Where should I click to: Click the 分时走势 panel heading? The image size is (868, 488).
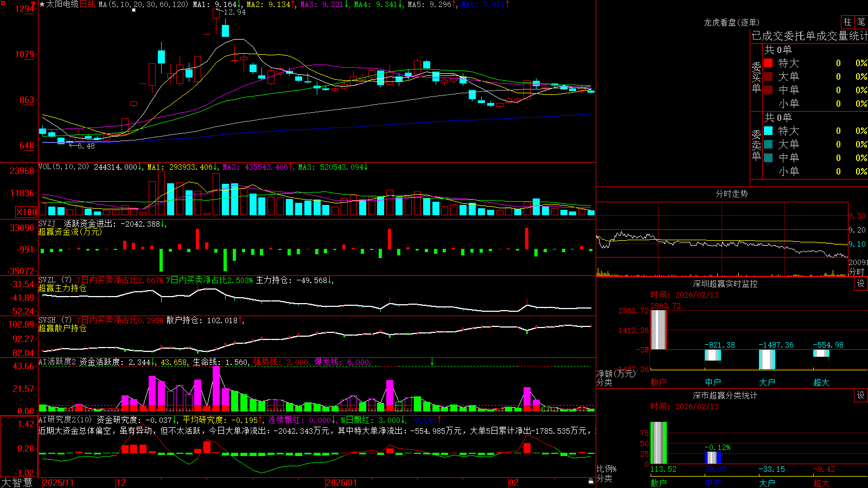[731, 194]
